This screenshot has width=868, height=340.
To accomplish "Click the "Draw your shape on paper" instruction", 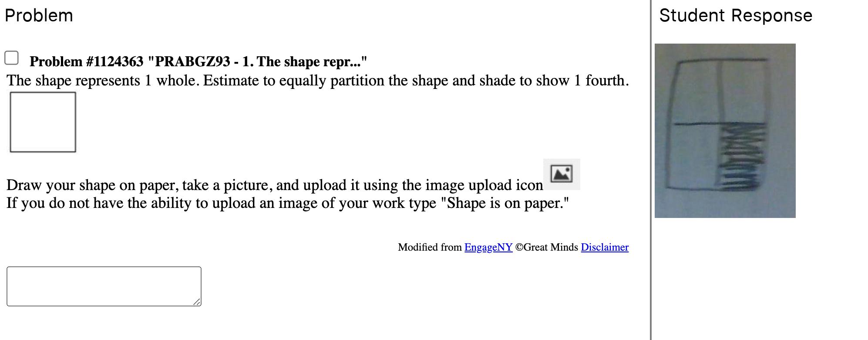I will coord(274,185).
